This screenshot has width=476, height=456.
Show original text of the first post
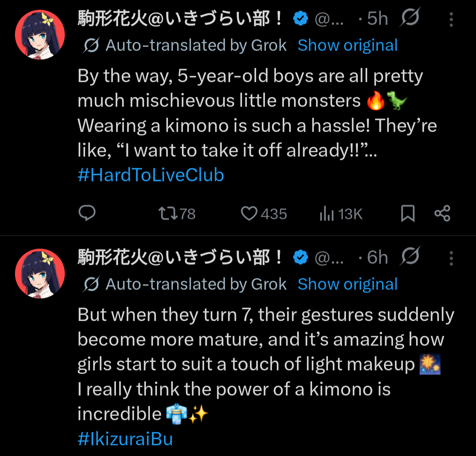(347, 45)
